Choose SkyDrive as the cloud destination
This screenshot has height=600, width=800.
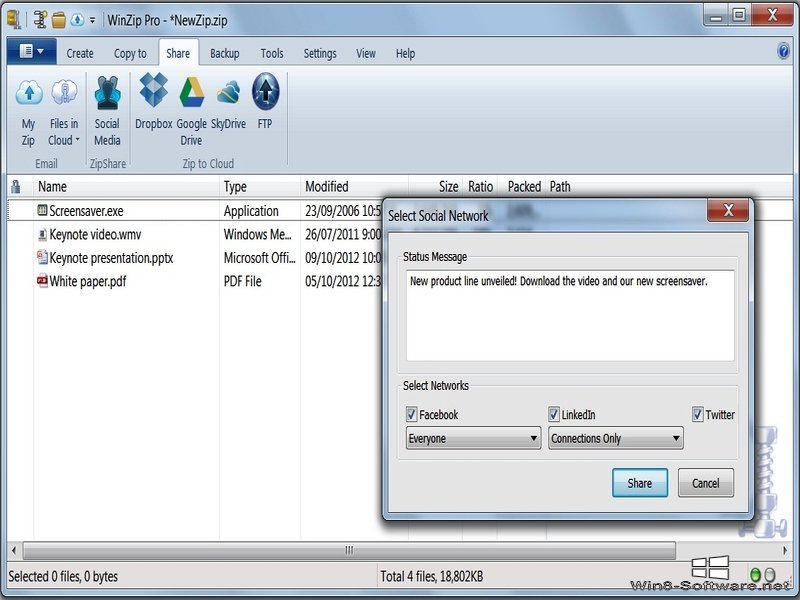[228, 102]
